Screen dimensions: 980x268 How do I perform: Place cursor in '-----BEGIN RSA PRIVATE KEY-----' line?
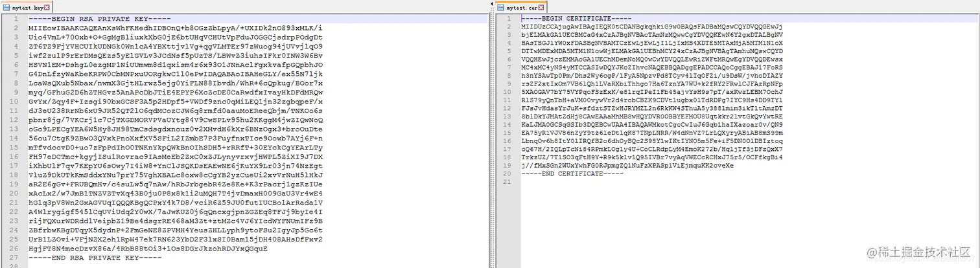pos(100,19)
